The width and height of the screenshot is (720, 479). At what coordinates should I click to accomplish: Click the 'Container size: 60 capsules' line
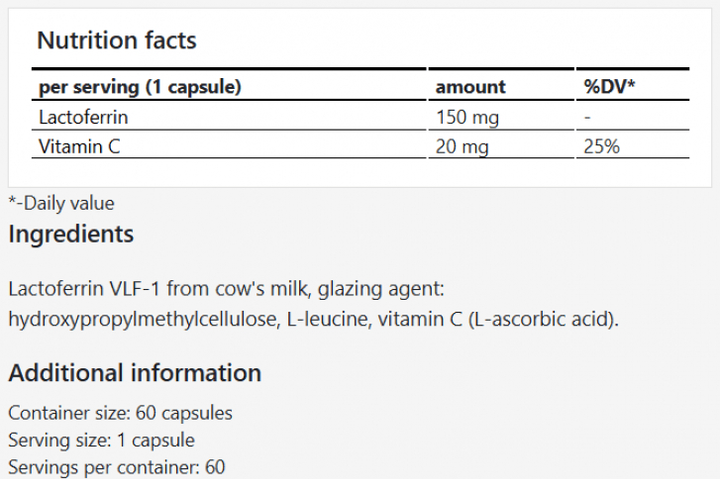(x=120, y=413)
